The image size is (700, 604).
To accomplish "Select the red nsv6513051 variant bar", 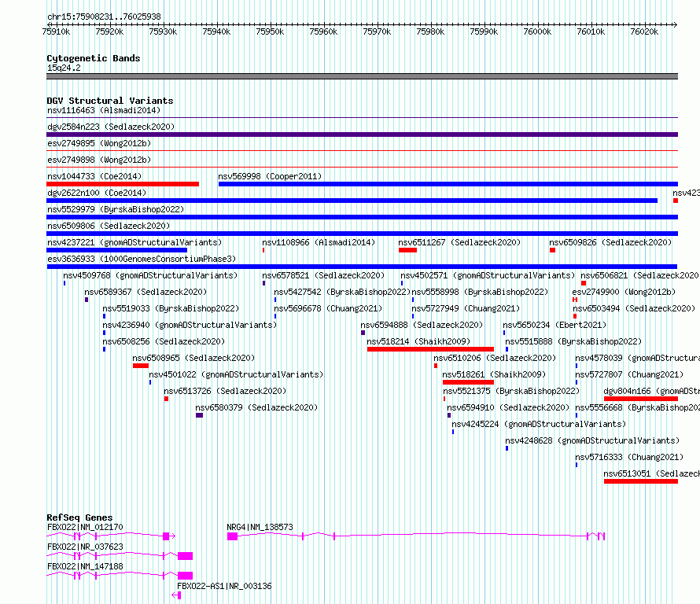I will pyautogui.click(x=641, y=481).
